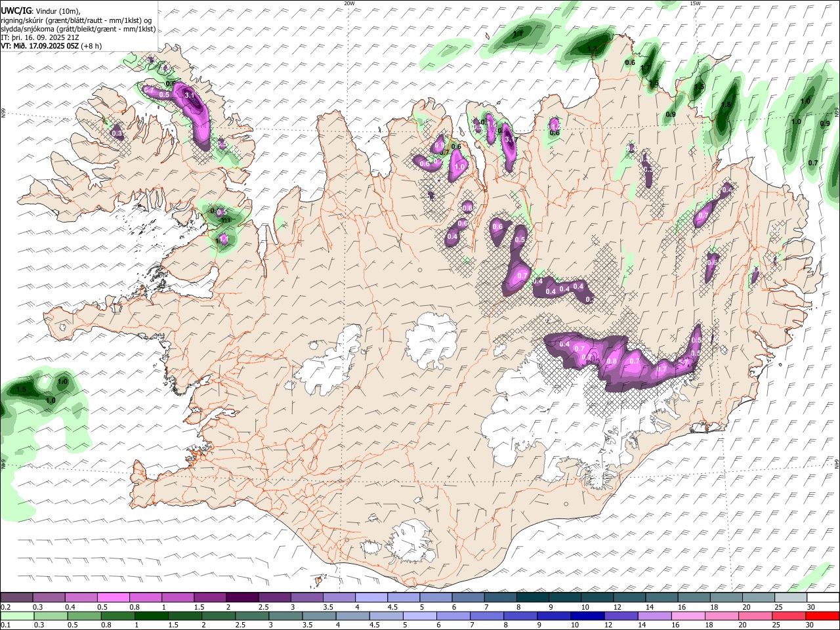The image size is (840, 630).
Task: Click the 0.8 snow value in southeast band
Action: (612, 361)
